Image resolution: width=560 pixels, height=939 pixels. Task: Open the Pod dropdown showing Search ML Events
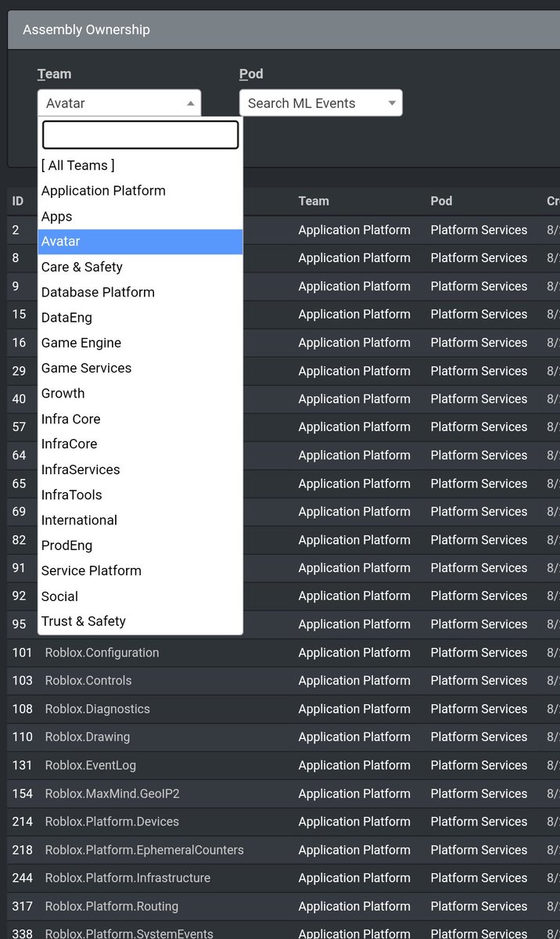click(321, 103)
